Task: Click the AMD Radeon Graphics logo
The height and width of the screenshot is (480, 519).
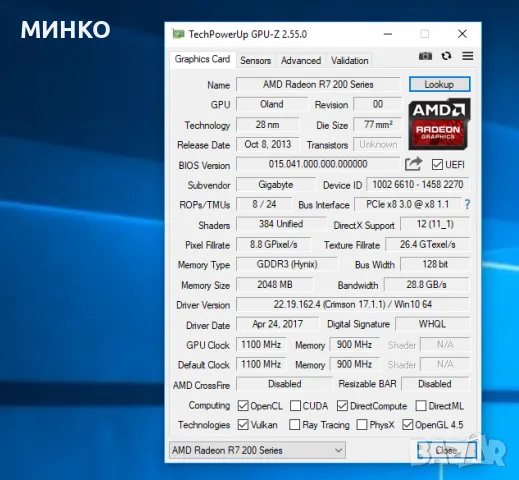Action: point(439,124)
